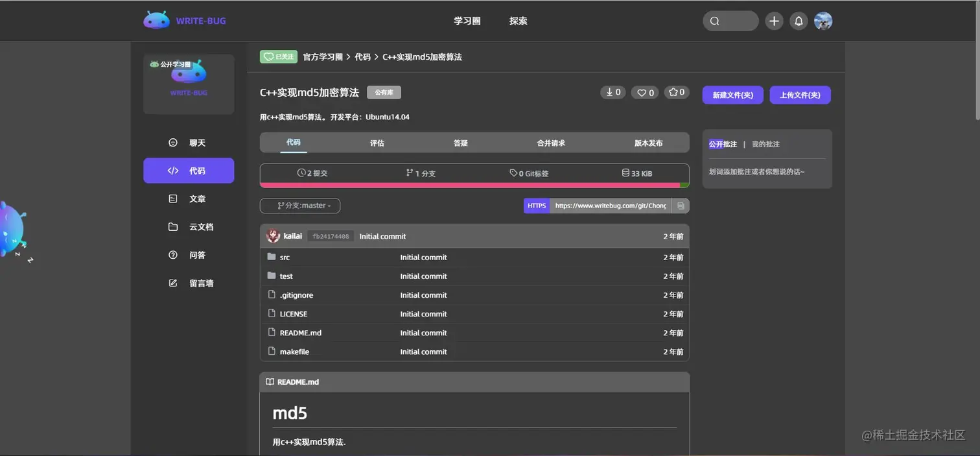980x456 pixels.
Task: Click the heart like count
Action: click(x=645, y=92)
